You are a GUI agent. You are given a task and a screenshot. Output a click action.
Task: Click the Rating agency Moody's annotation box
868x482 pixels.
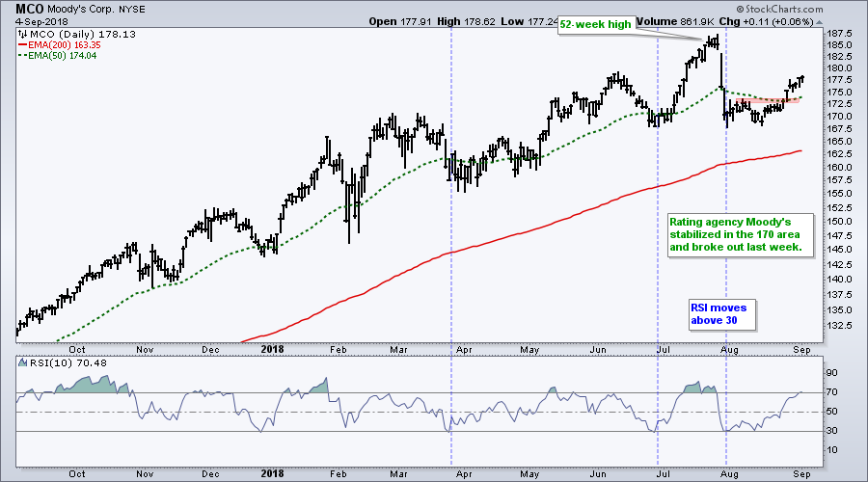coord(741,234)
